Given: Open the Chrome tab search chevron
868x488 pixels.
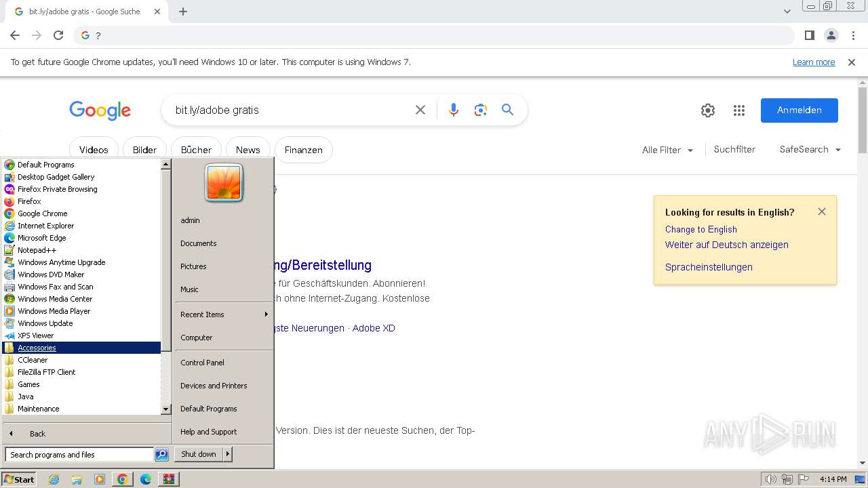Looking at the screenshot, I should (x=787, y=12).
